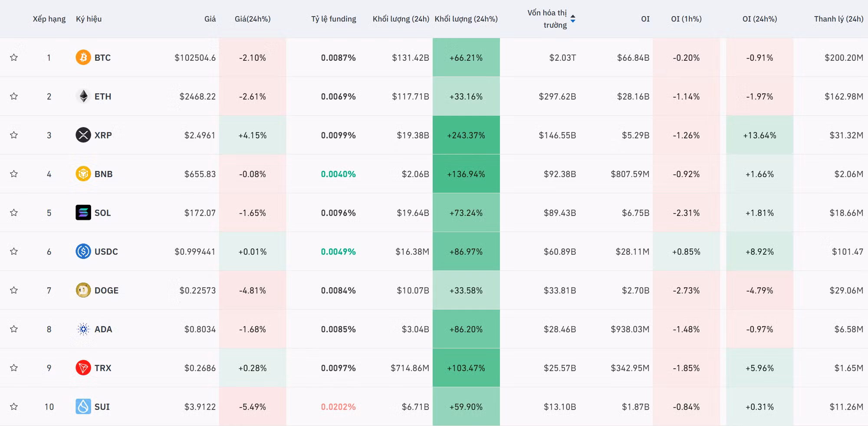Click the XRP coin logo

(83, 135)
